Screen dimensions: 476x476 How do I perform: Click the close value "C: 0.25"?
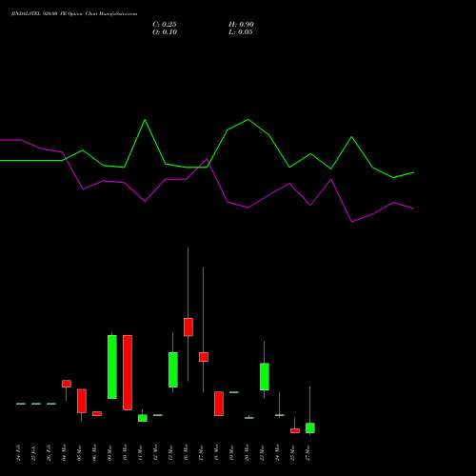tap(165, 25)
